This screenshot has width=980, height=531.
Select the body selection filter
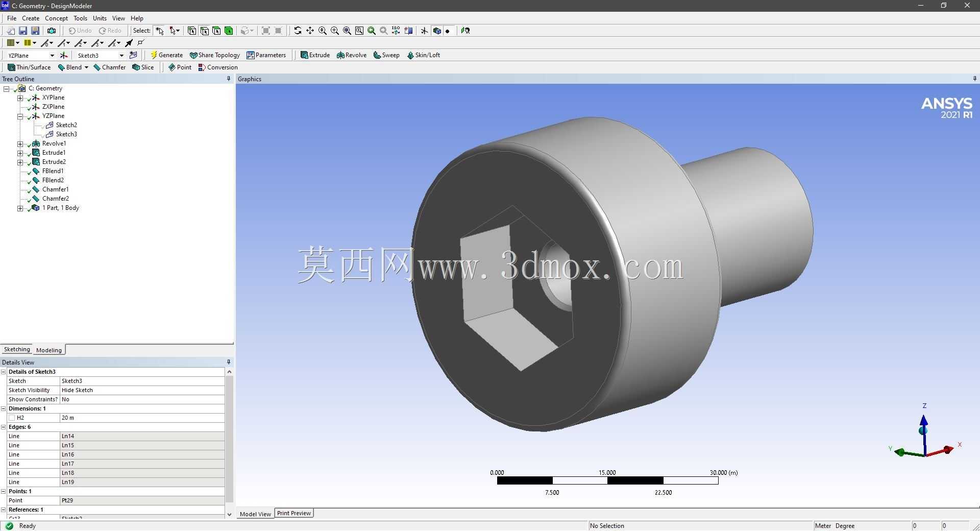pos(229,31)
